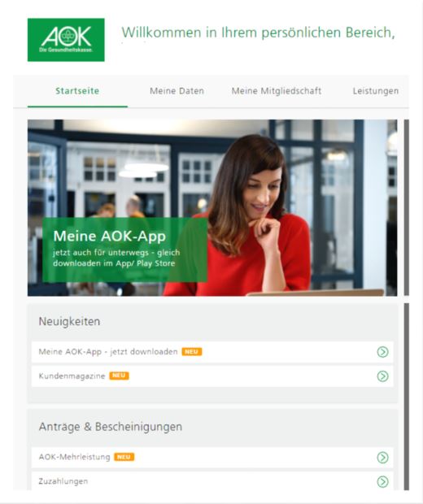
Task: Click the green Meine AOK-App banner box
Action: (x=125, y=250)
